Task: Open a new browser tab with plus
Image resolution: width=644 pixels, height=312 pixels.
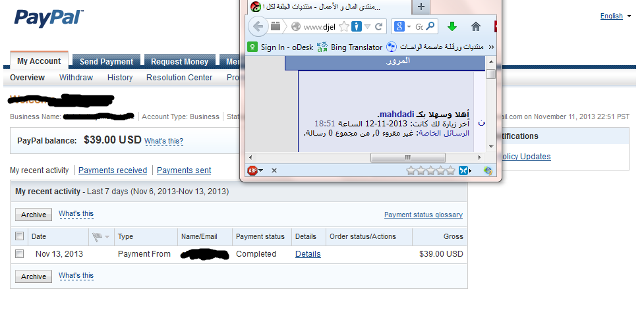Action: [421, 7]
